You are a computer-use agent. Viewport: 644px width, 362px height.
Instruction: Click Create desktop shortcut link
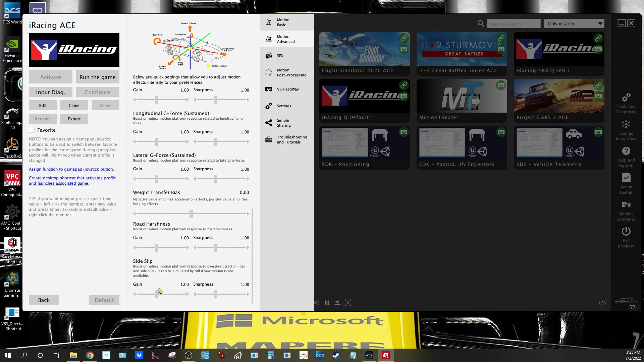click(72, 181)
